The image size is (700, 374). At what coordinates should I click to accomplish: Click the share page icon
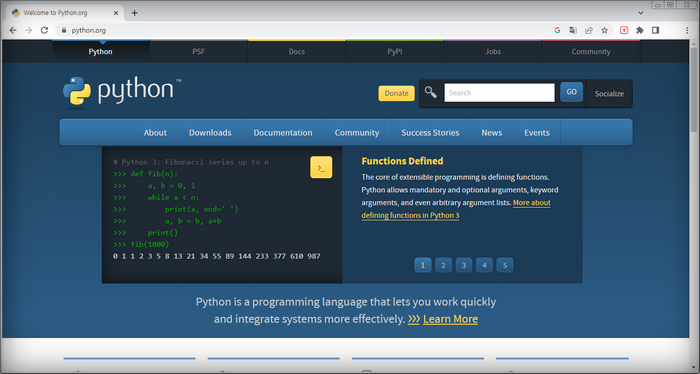(x=589, y=30)
